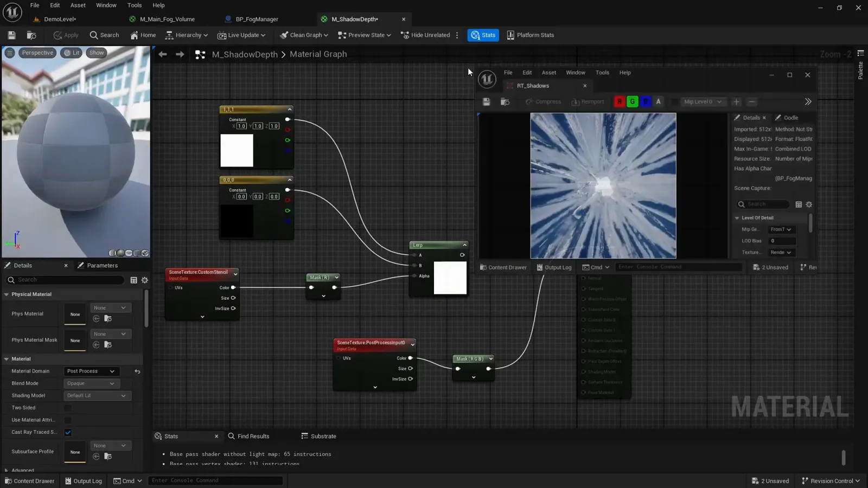Open Content Drawer in main status bar
Image resolution: width=868 pixels, height=488 pixels.
click(x=29, y=481)
